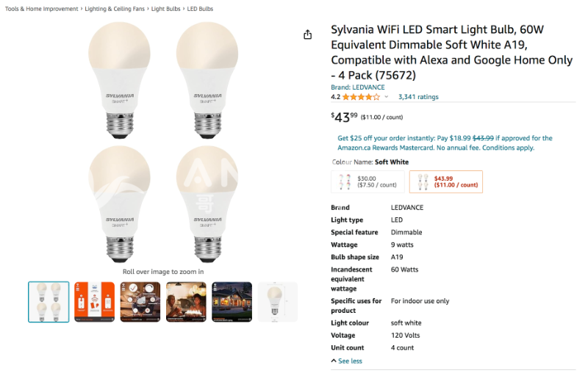The image size is (588, 376).
Task: Select the $30.00 colour option
Action: [367, 181]
